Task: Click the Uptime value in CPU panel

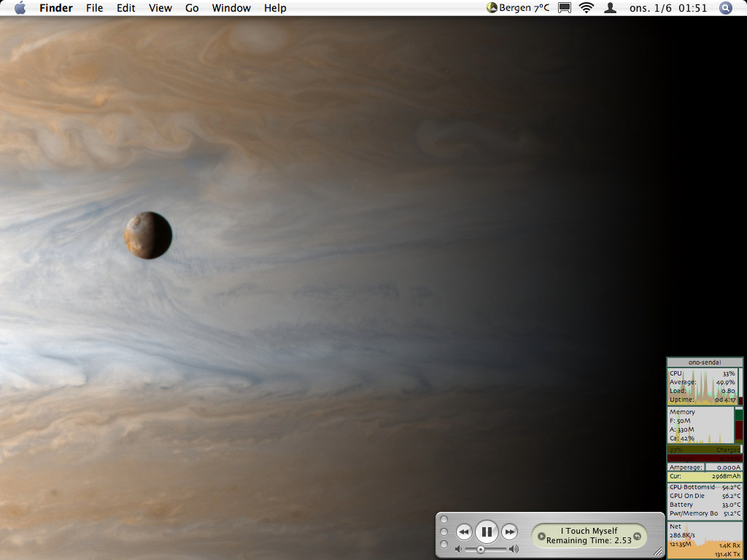Action: coord(725,400)
